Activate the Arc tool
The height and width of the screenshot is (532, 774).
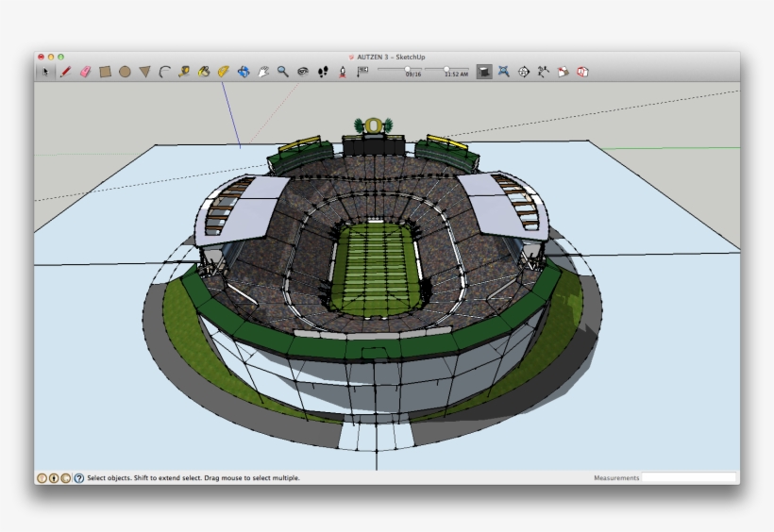click(x=164, y=72)
